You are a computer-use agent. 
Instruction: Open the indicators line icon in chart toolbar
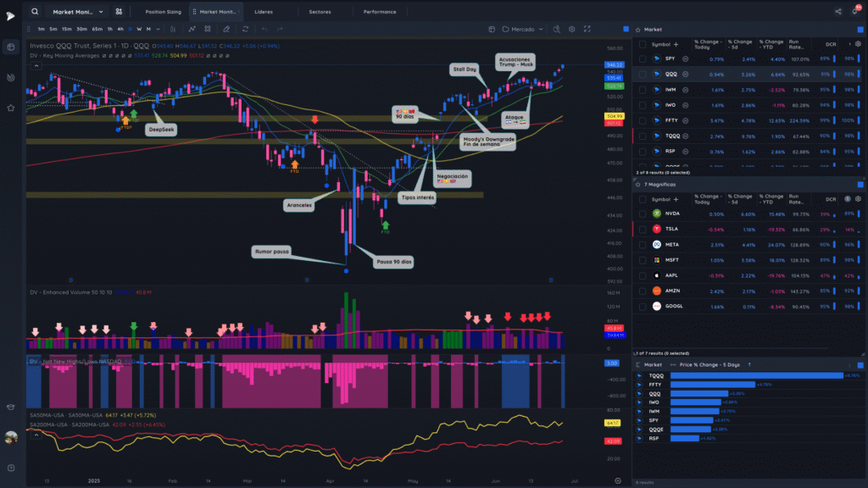(192, 30)
